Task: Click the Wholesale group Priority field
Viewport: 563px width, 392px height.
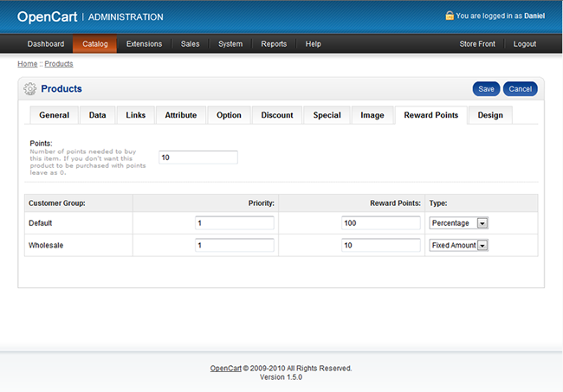Action: pos(235,245)
